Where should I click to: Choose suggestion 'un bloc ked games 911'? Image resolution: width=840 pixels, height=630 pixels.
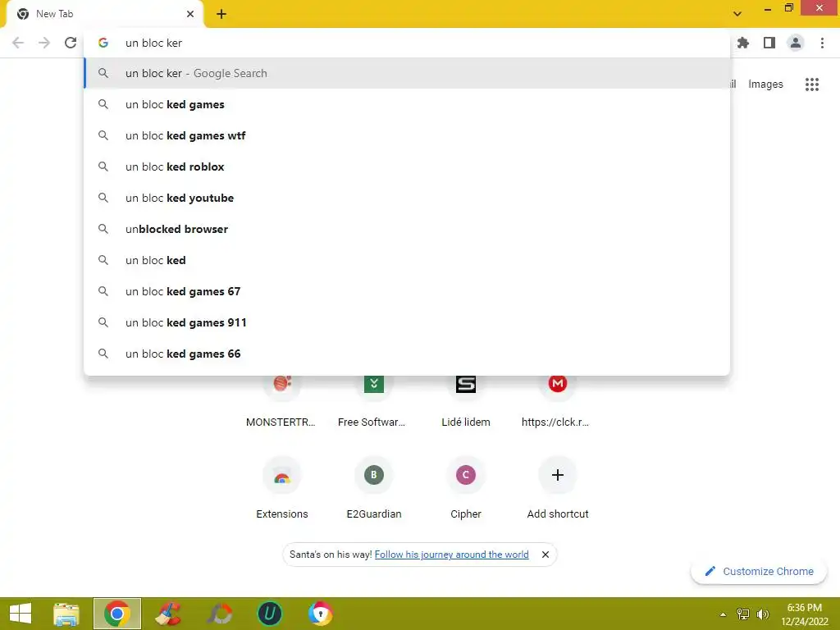point(407,322)
